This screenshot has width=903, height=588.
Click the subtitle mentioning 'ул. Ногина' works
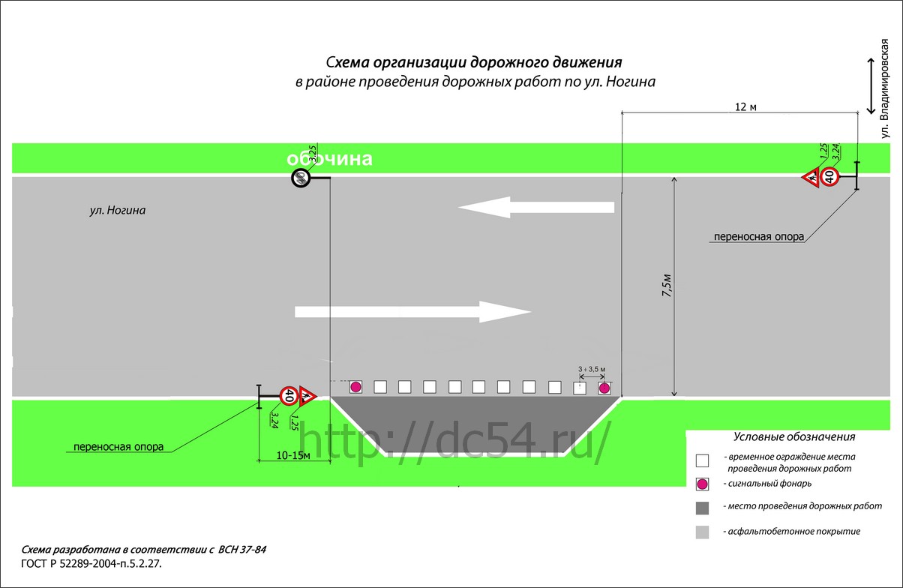point(475,82)
